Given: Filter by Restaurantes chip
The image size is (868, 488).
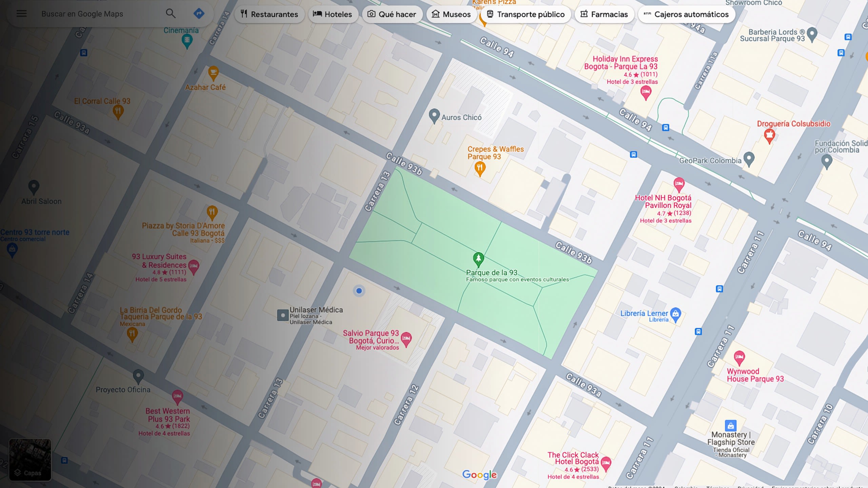Looking at the screenshot, I should [269, 14].
